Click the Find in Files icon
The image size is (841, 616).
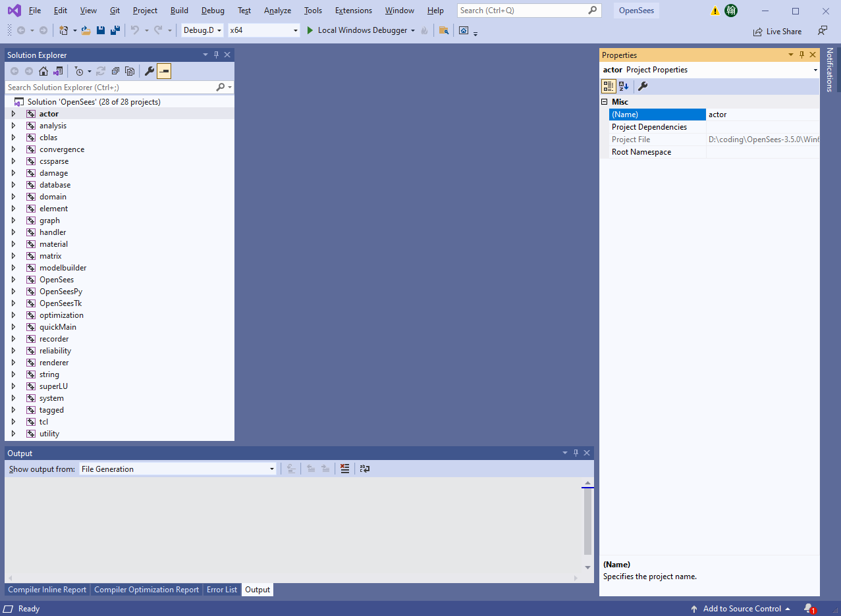pyautogui.click(x=444, y=30)
